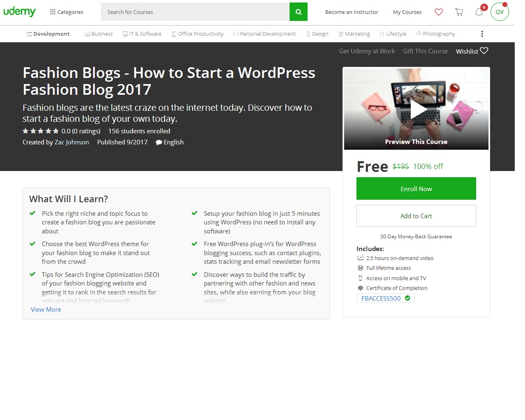Click the star rating display

point(41,131)
